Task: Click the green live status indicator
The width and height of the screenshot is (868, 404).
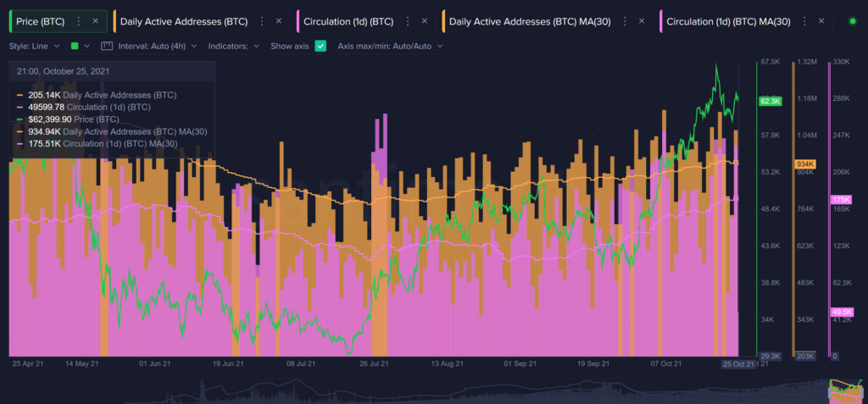Action: (x=853, y=21)
